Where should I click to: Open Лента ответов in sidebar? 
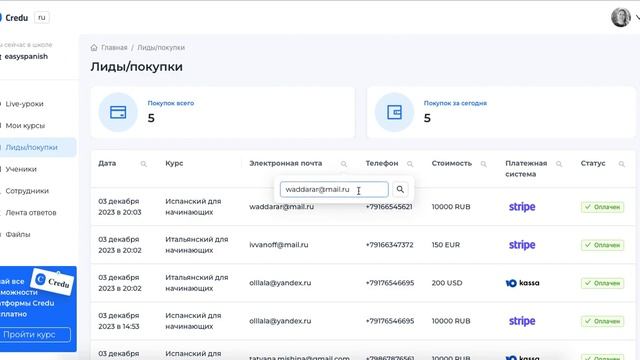tap(31, 213)
